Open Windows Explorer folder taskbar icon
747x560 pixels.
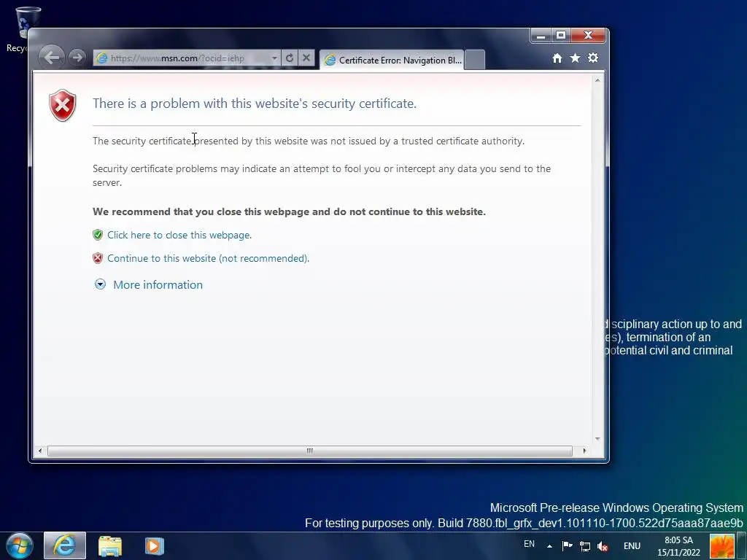pos(110,546)
